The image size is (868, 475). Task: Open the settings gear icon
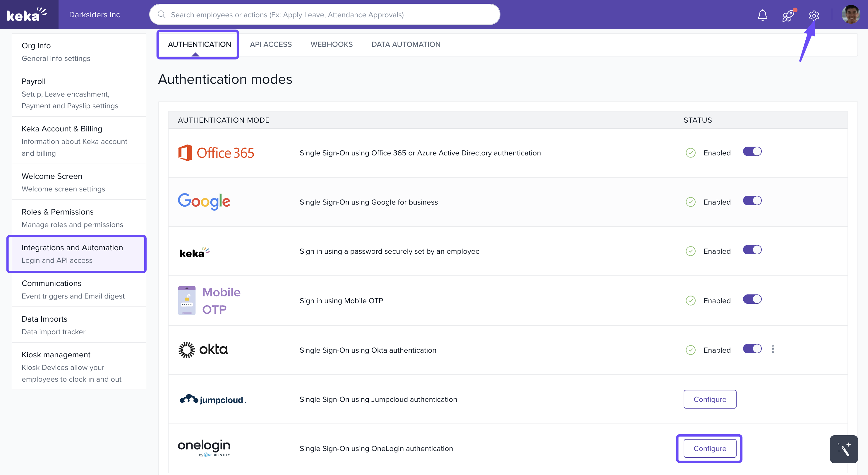pos(814,15)
